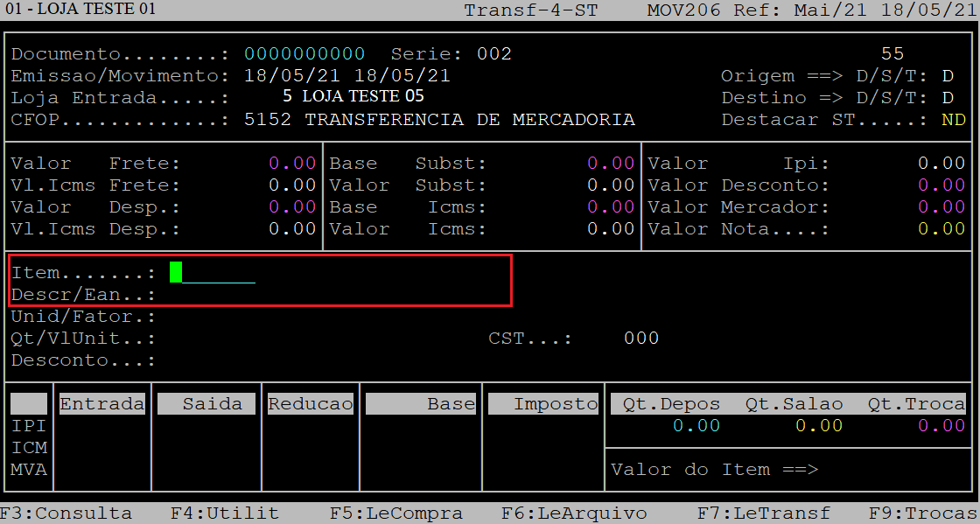Screen dimensions: 980x524
Task: Click the Saida column header
Action: click(x=206, y=404)
